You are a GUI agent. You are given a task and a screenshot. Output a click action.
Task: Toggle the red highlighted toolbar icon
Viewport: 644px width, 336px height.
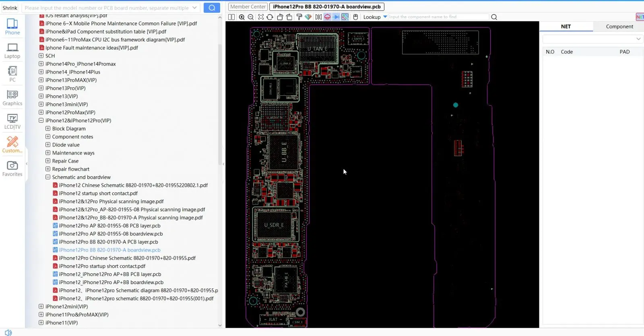(x=327, y=17)
